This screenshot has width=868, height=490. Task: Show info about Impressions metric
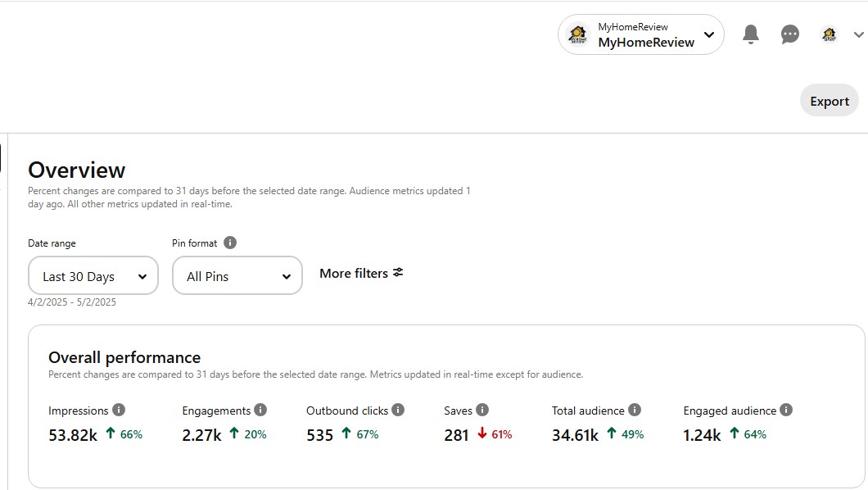pyautogui.click(x=119, y=410)
